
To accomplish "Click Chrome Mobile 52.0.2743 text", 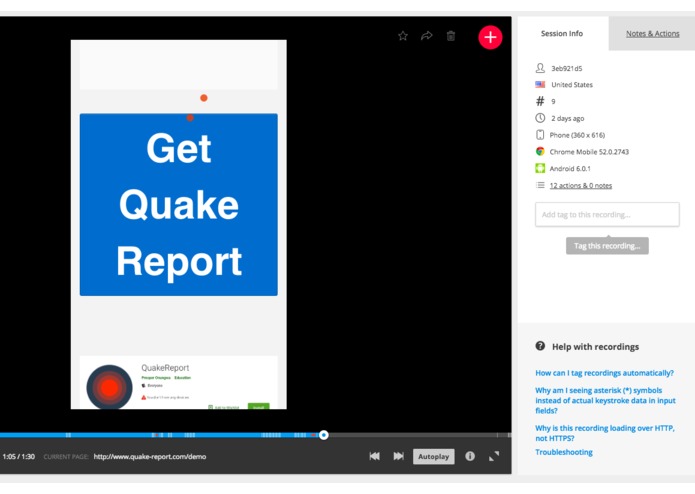I will click(589, 152).
